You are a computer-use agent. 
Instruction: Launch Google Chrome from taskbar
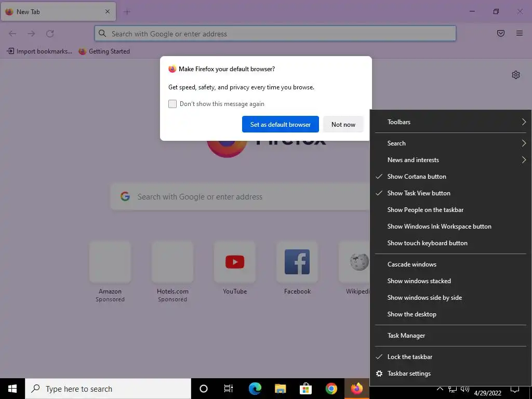(331, 389)
